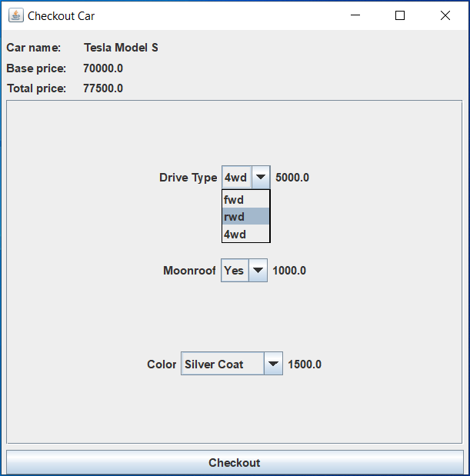Click the Total price: label
The height and width of the screenshot is (476, 470).
point(36,88)
